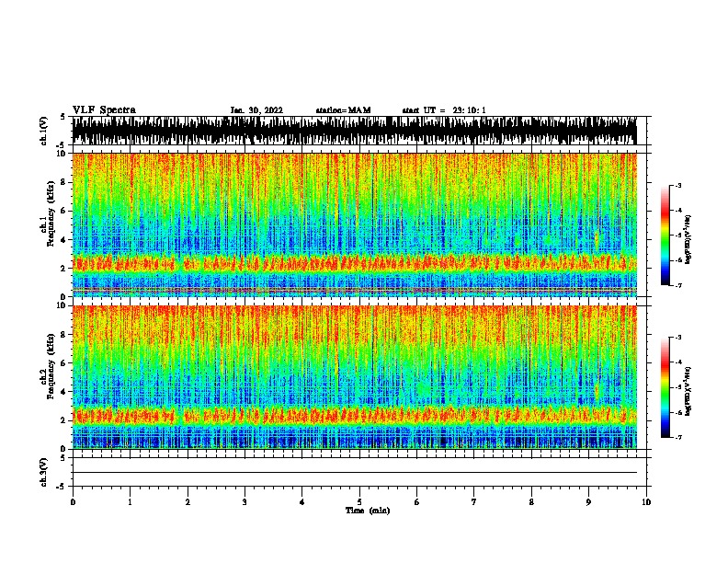Click time axis tick label "1"

pyautogui.click(x=130, y=502)
